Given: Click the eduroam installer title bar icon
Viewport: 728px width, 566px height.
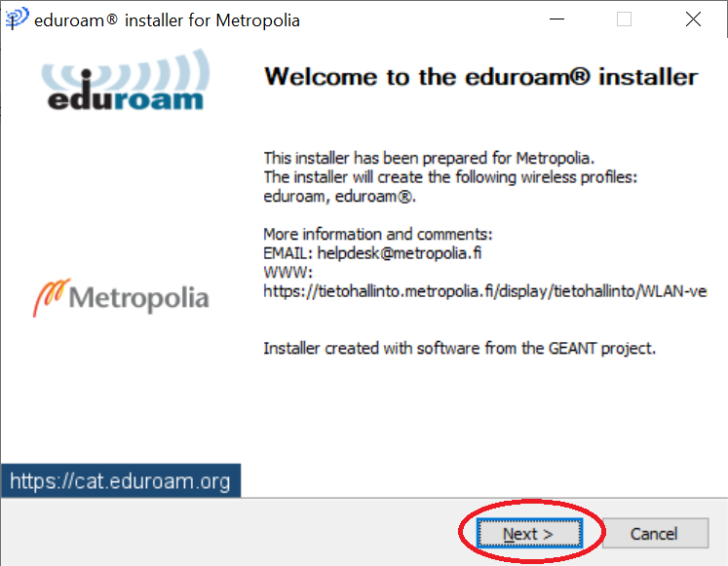Looking at the screenshot, I should pos(17,19).
